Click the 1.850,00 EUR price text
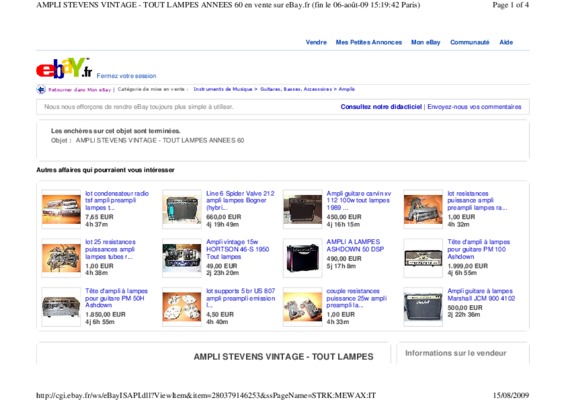The height and width of the screenshot is (400, 566). tap(105, 314)
